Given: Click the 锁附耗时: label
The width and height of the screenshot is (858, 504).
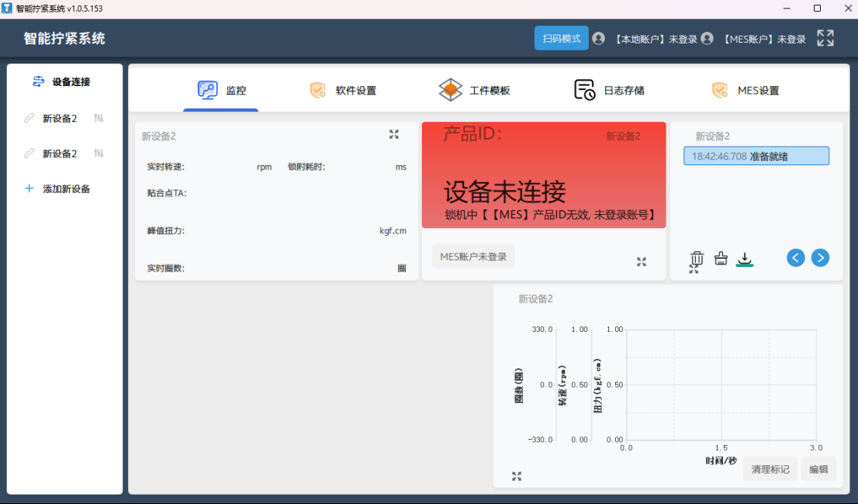Looking at the screenshot, I should 306,167.
